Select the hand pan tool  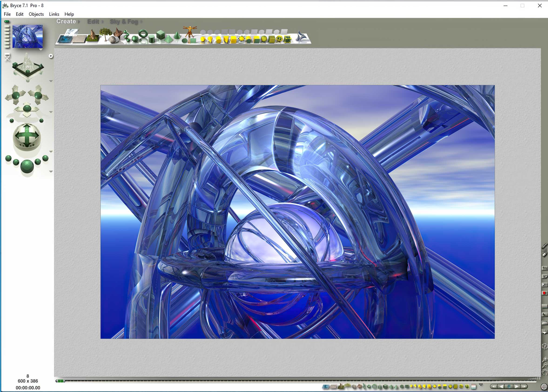click(x=544, y=372)
